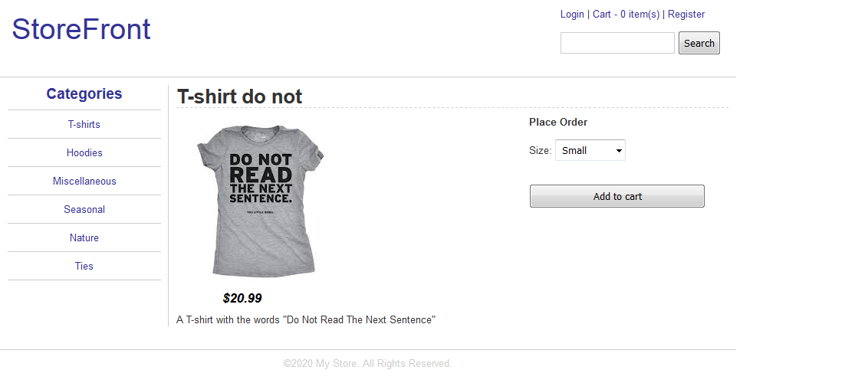Click the Login link
868x383 pixels.
(x=572, y=15)
